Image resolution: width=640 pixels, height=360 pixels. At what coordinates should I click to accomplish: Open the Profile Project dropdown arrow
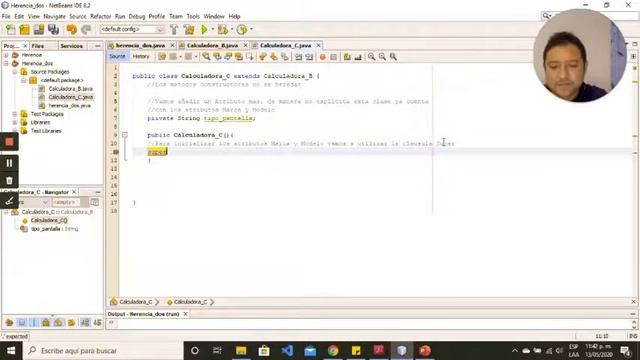(x=251, y=29)
